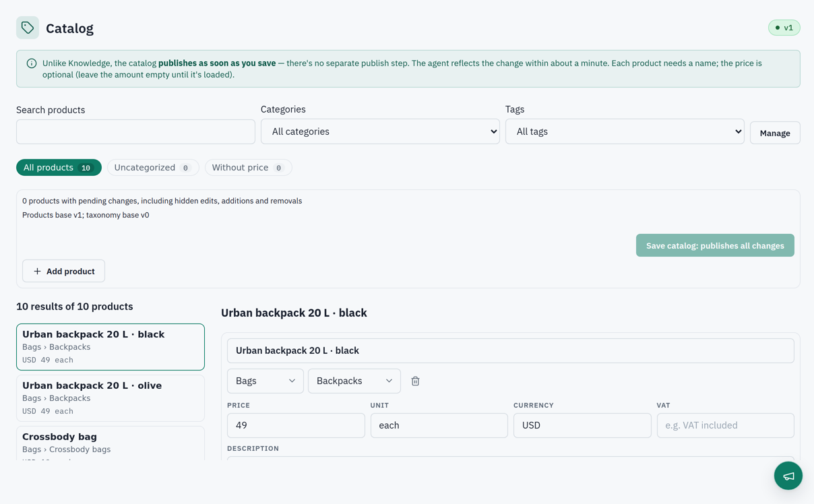Open the megaphone feedback button
The height and width of the screenshot is (504, 814).
(788, 476)
